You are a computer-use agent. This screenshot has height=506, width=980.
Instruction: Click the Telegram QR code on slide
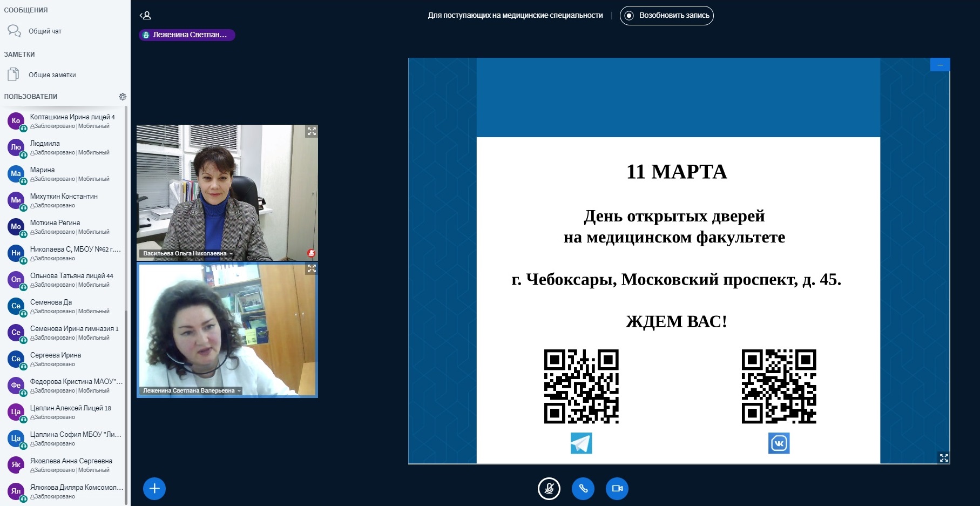coord(582,387)
